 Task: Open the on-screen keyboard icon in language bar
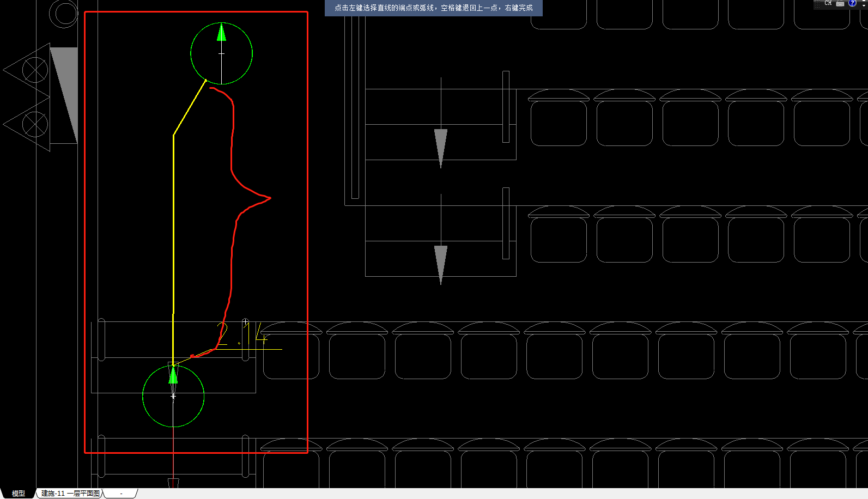tap(840, 3)
